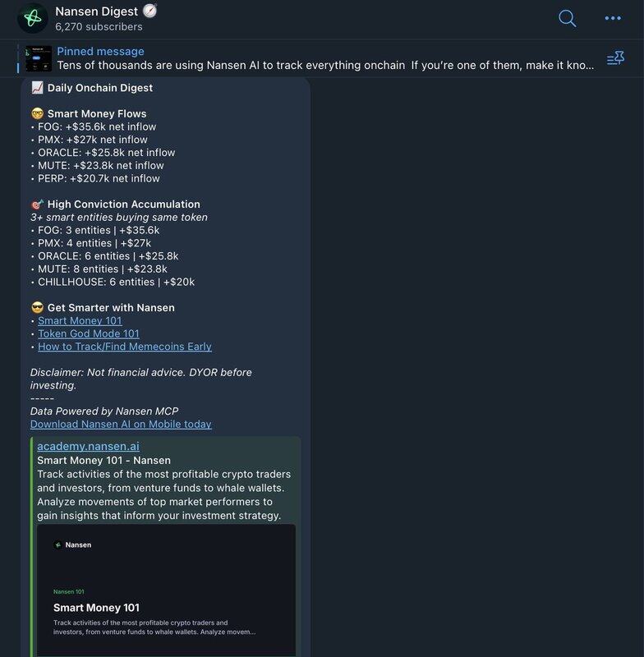Open How to Track/Find Memecoins Early link
Image resolution: width=644 pixels, height=657 pixels.
click(x=124, y=347)
